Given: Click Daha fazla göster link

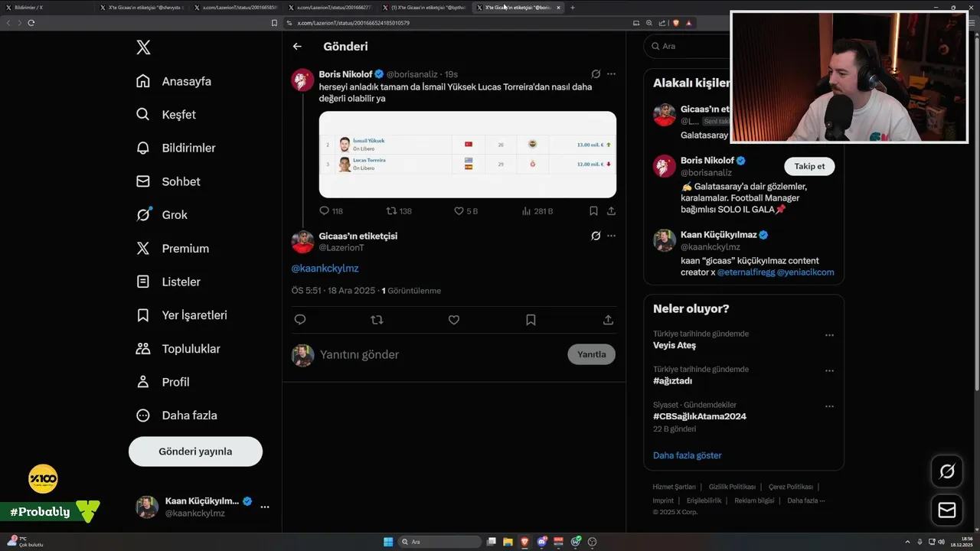Looking at the screenshot, I should point(687,455).
